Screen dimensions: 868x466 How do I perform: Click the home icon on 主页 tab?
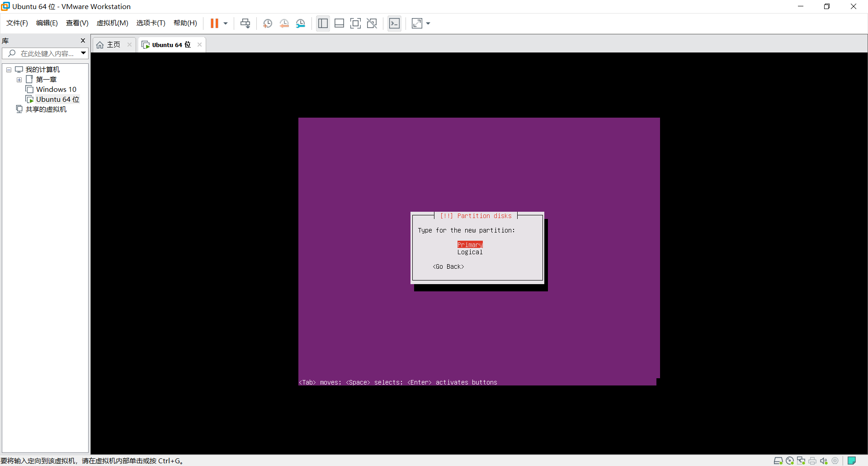(100, 45)
